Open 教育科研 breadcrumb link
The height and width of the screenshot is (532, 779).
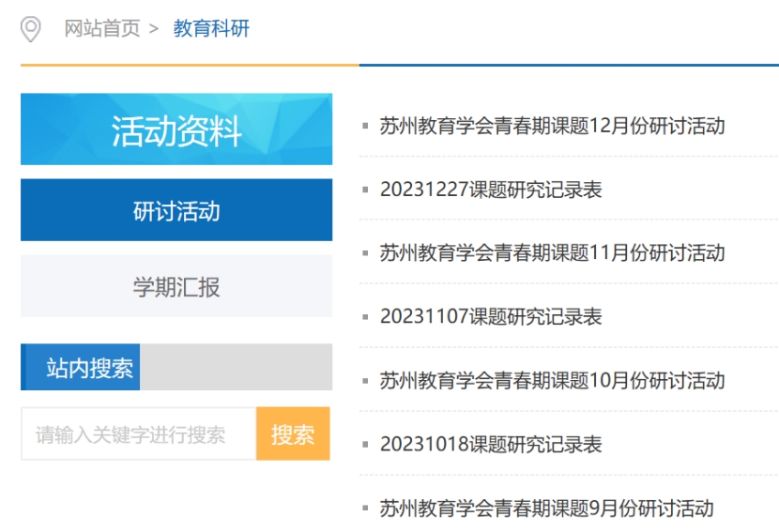(x=211, y=28)
